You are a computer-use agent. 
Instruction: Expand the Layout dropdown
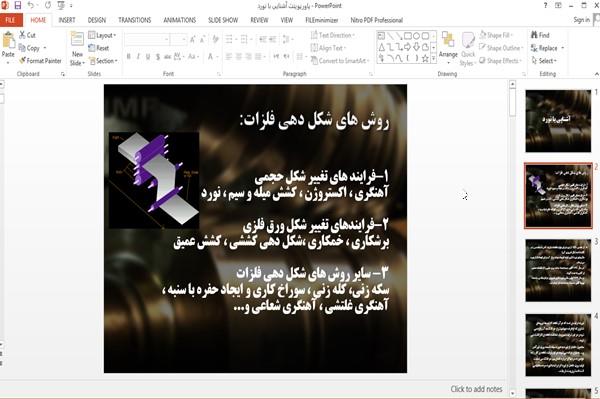click(x=102, y=35)
